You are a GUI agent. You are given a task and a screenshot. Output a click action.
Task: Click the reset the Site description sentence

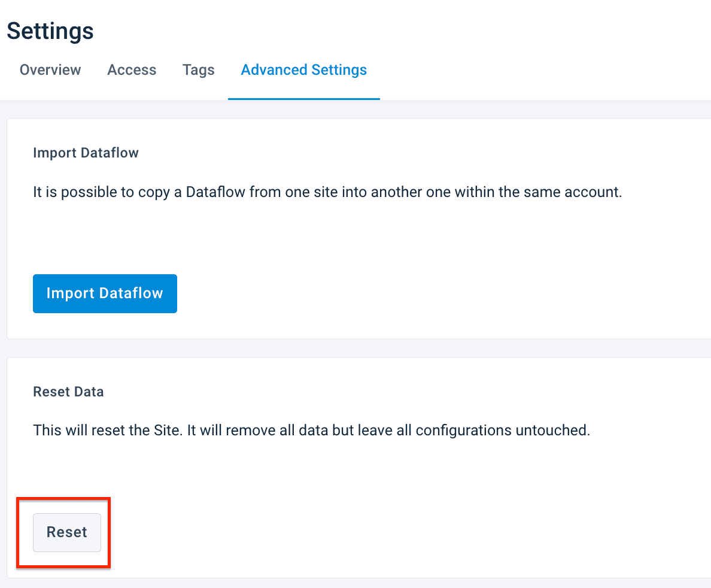(x=311, y=431)
